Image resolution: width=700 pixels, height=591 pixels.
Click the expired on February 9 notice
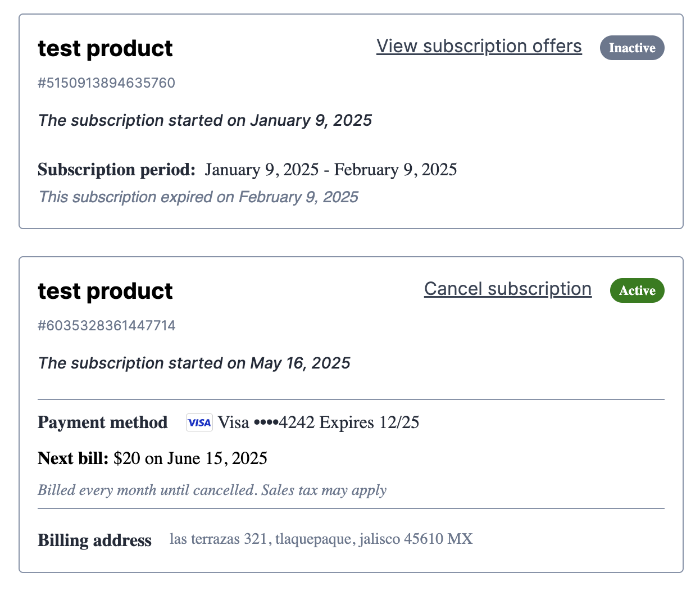198,197
